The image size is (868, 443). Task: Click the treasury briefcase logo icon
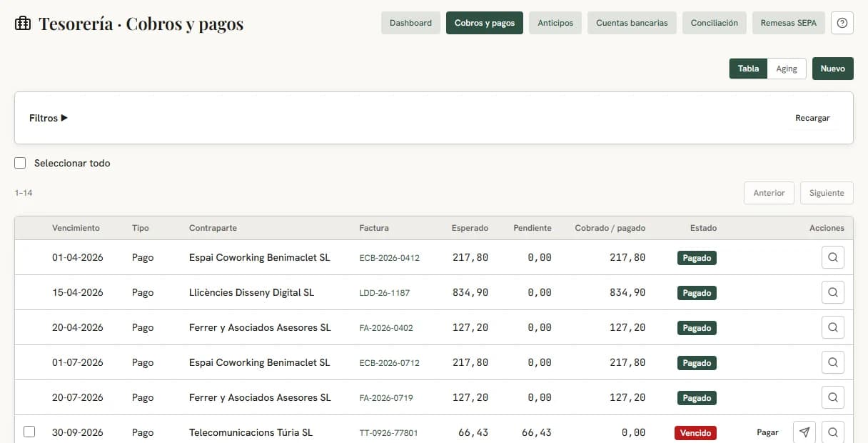[x=23, y=24]
